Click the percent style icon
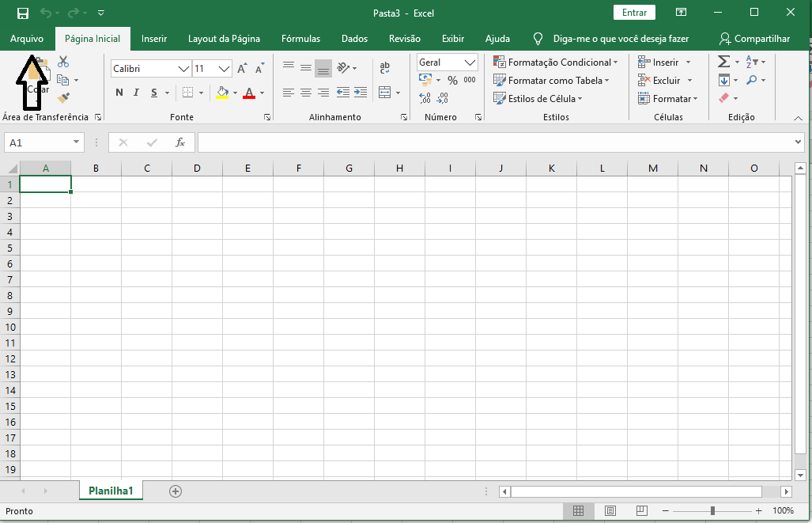Viewport: 812px width, 523px height. (452, 80)
